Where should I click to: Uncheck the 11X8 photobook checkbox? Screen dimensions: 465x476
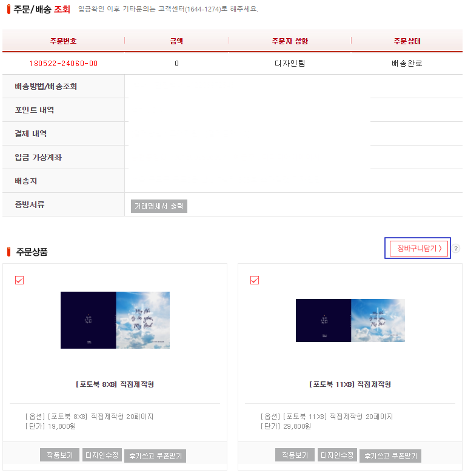[x=255, y=280]
